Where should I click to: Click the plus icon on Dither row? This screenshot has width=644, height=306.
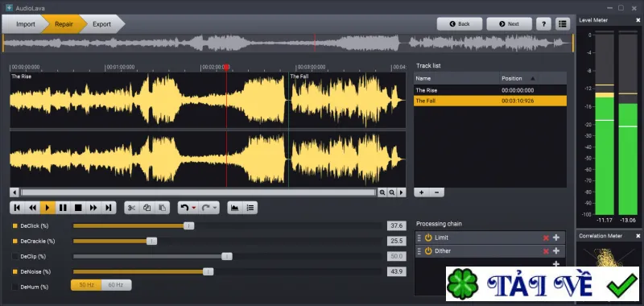coord(556,251)
